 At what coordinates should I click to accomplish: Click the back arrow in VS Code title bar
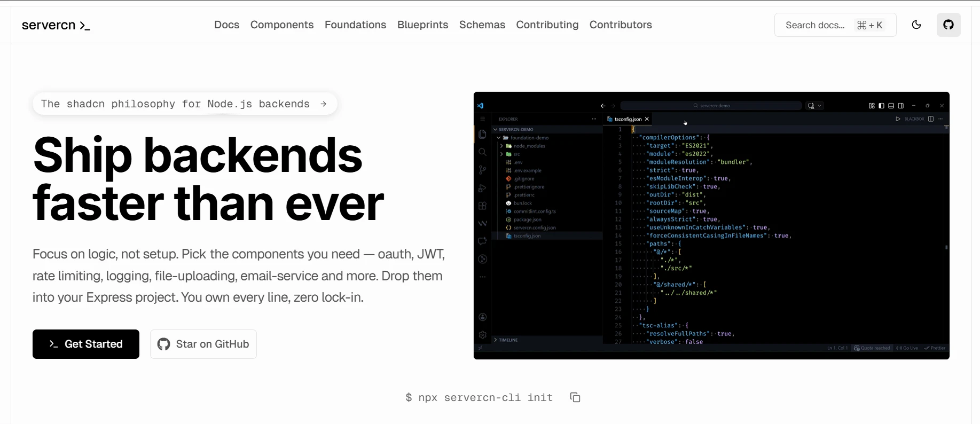(x=603, y=106)
